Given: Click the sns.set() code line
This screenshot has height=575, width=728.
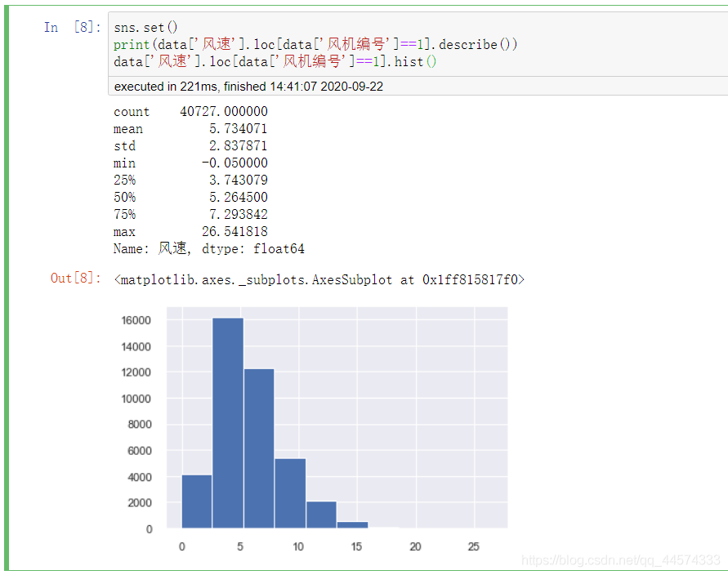Looking at the screenshot, I should (x=145, y=28).
